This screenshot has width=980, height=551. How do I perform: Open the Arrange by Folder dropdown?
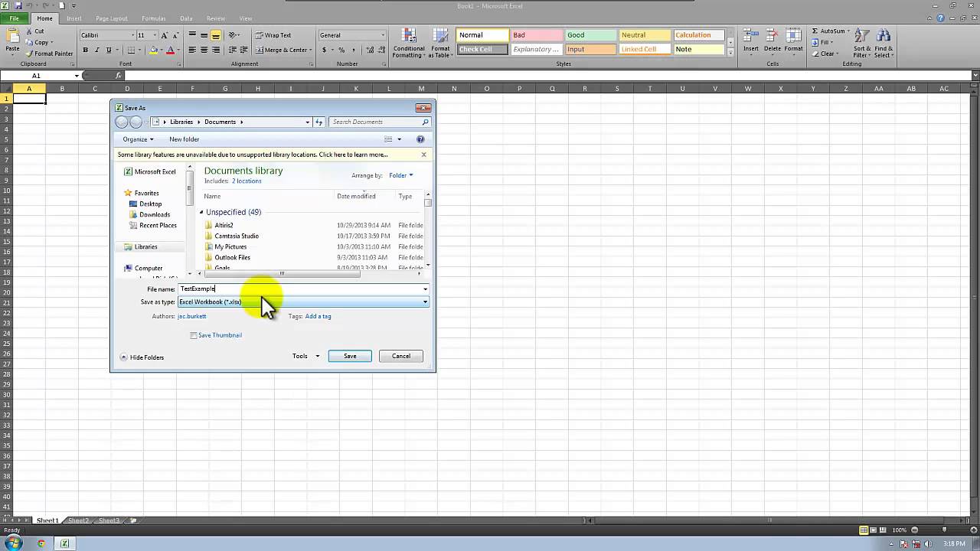400,175
